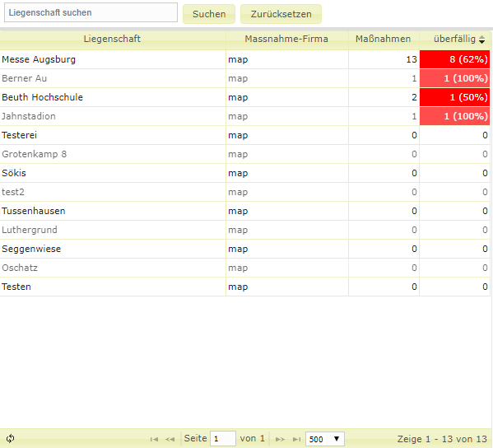493x448 pixels.
Task: Go to next page using pager icon
Action: point(280,439)
